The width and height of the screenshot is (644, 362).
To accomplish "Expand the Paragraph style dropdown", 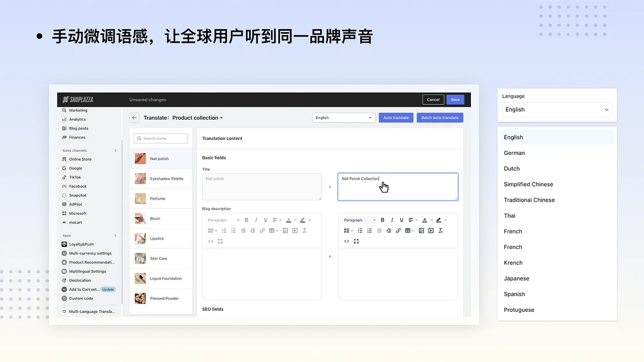I will pos(359,220).
